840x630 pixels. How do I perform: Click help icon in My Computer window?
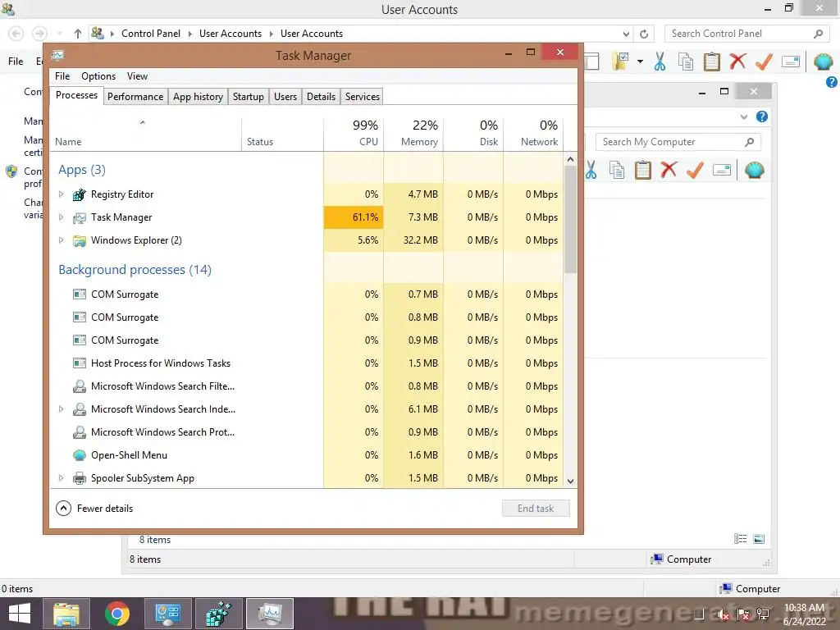click(762, 116)
